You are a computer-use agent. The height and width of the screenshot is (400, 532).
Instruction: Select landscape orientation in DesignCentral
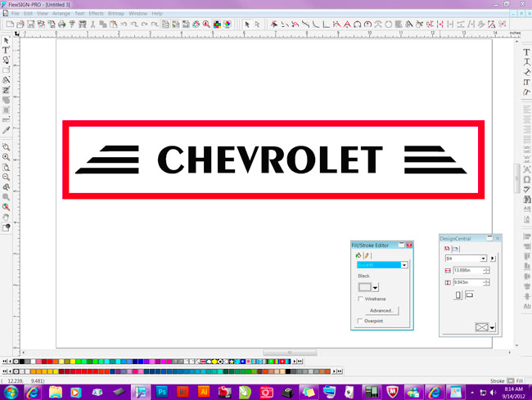point(470,294)
